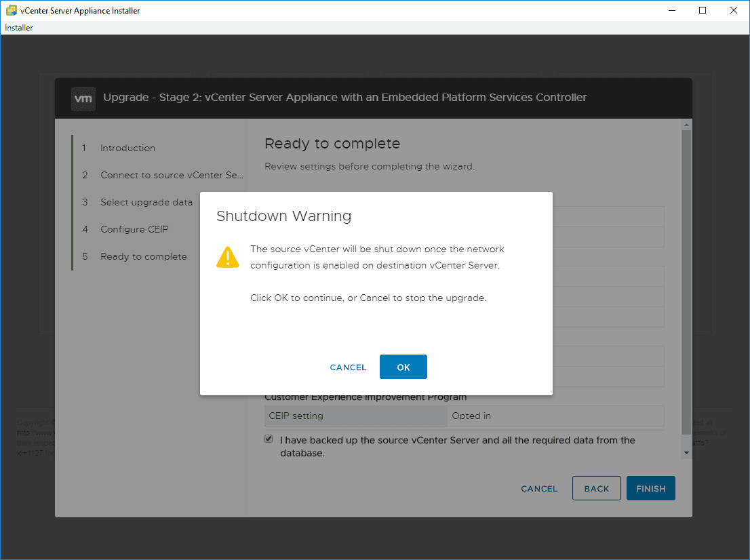750x560 pixels.
Task: Click 'Click OK to continue' message text
Action: [x=368, y=298]
